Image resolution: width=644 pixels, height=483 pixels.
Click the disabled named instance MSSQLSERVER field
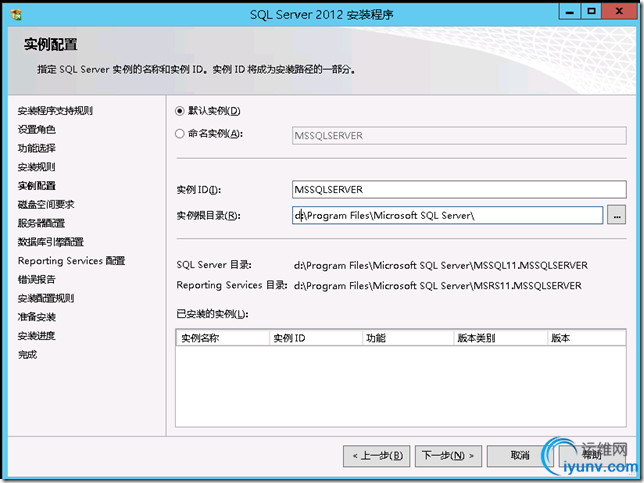[459, 136]
